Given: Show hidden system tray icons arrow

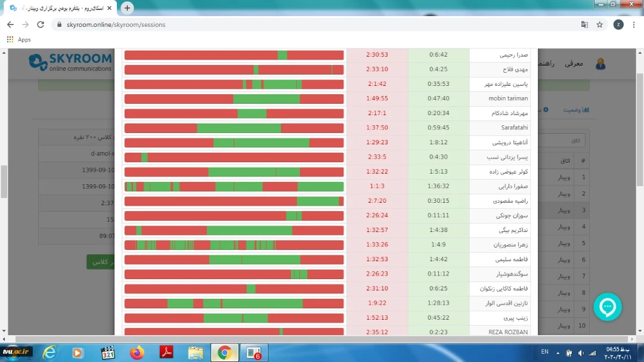Looking at the screenshot, I should tap(558, 352).
